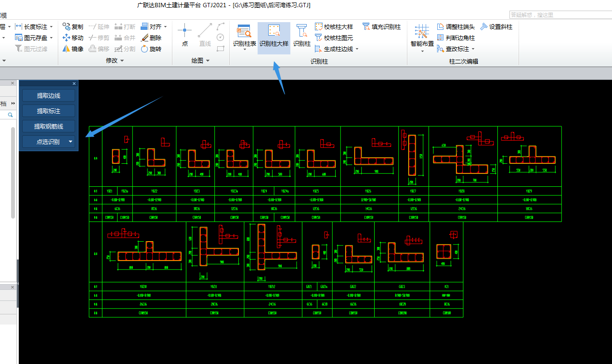Click the 点选识别 button
The image size is (612, 364).
pos(48,142)
